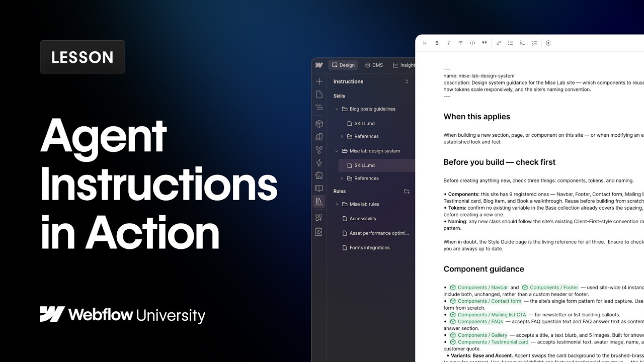Expand References under Mise lab design system
The width and height of the screenshot is (644, 362).
click(342, 178)
